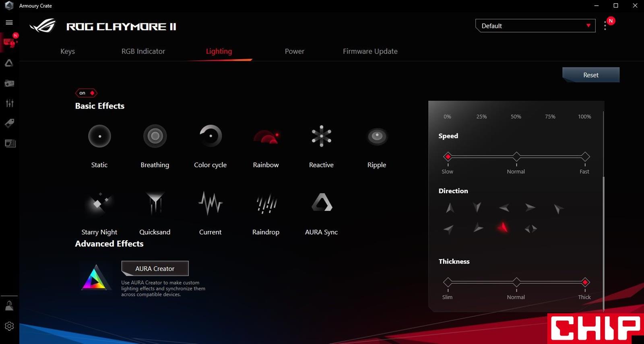The image size is (644, 344).
Task: Choose the Starry Night effect
Action: [x=99, y=203]
